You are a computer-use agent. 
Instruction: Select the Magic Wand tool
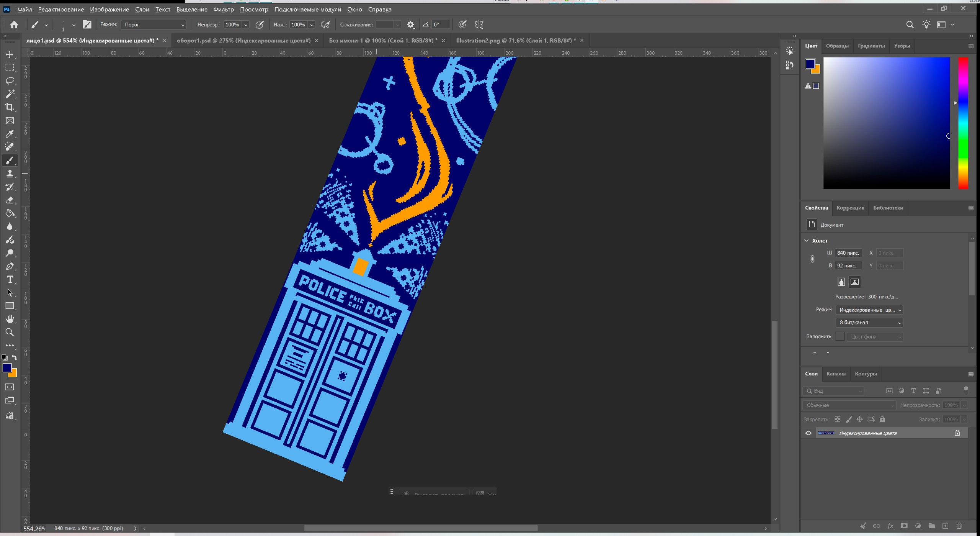tap(10, 94)
